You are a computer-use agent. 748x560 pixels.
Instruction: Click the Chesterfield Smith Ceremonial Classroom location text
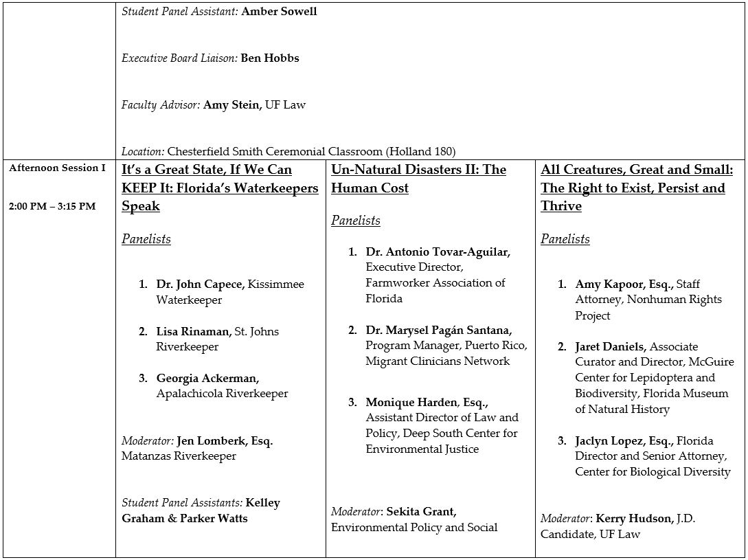click(x=311, y=151)
